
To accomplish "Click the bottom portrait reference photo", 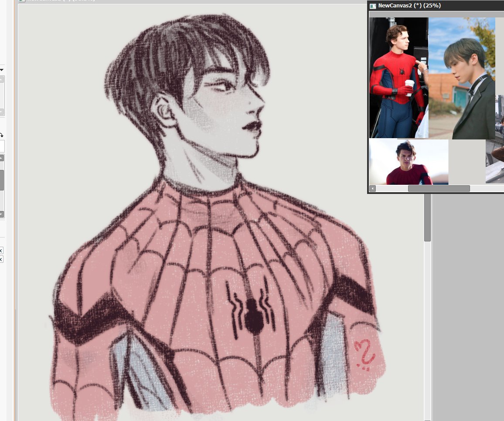I will coord(409,162).
